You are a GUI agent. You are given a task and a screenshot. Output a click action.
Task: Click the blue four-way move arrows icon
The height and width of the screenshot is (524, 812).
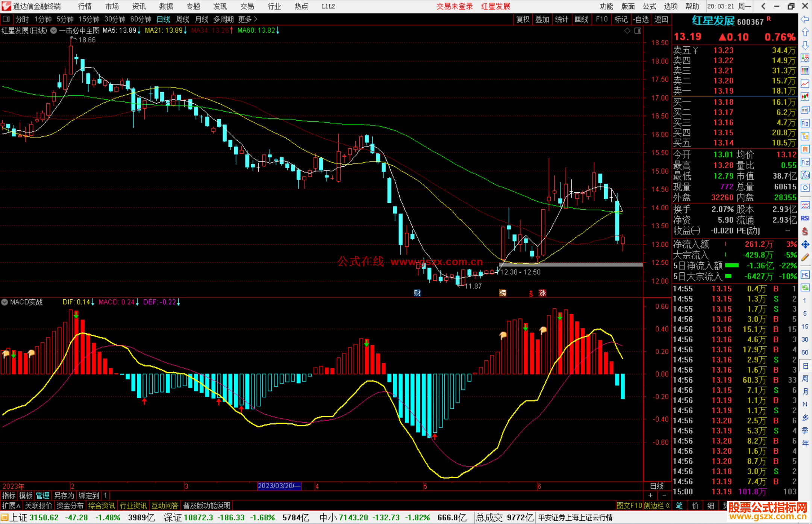805,245
